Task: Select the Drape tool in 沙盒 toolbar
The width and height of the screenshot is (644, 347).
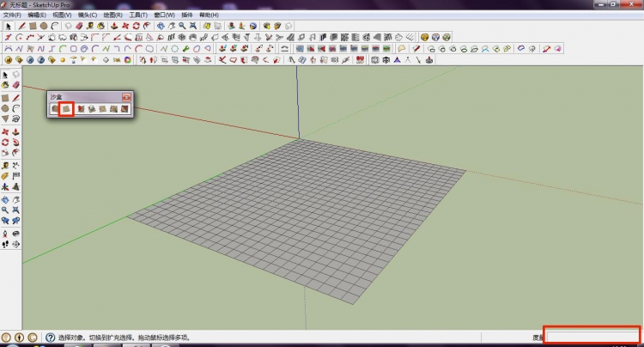Action: click(x=103, y=109)
